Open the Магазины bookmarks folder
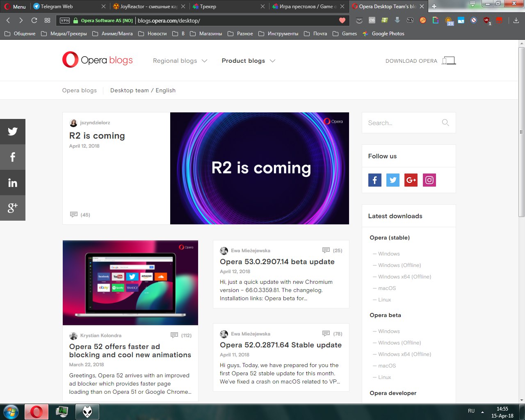Screen dimensions: 525x420 pyautogui.click(x=206, y=34)
